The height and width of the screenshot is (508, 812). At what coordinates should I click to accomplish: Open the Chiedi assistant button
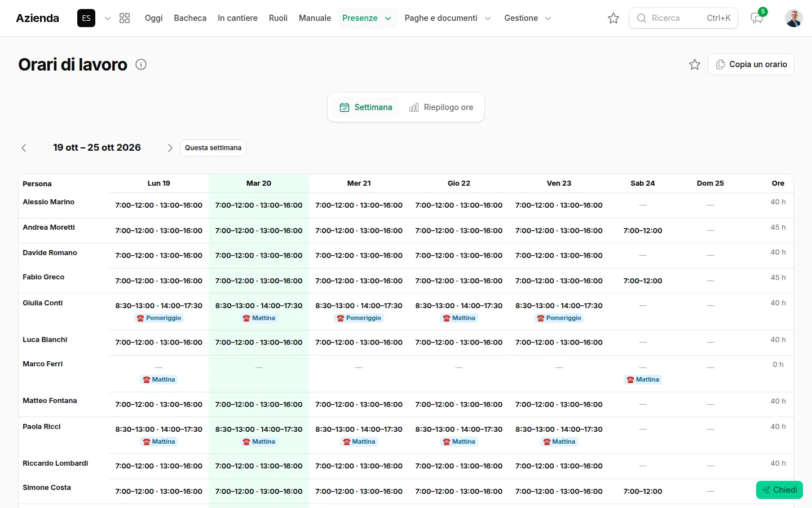click(x=779, y=490)
